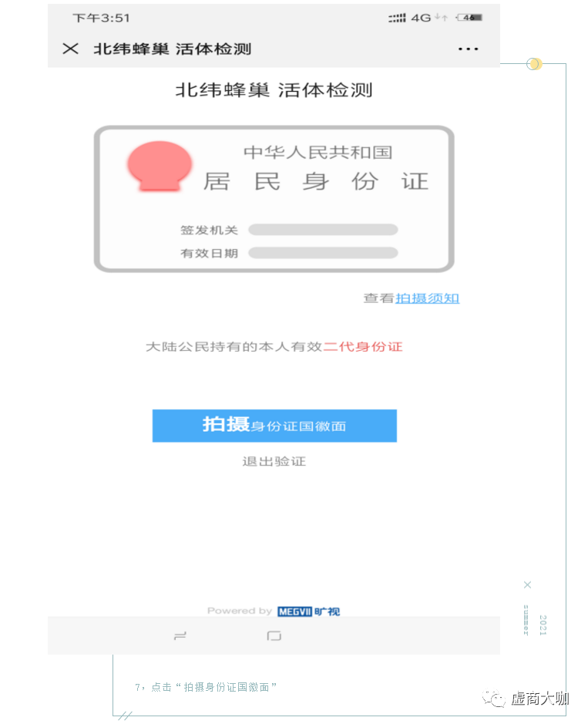This screenshot has height=724, width=588.
Task: Tap the 签发机关 placeholder field
Action: click(323, 230)
